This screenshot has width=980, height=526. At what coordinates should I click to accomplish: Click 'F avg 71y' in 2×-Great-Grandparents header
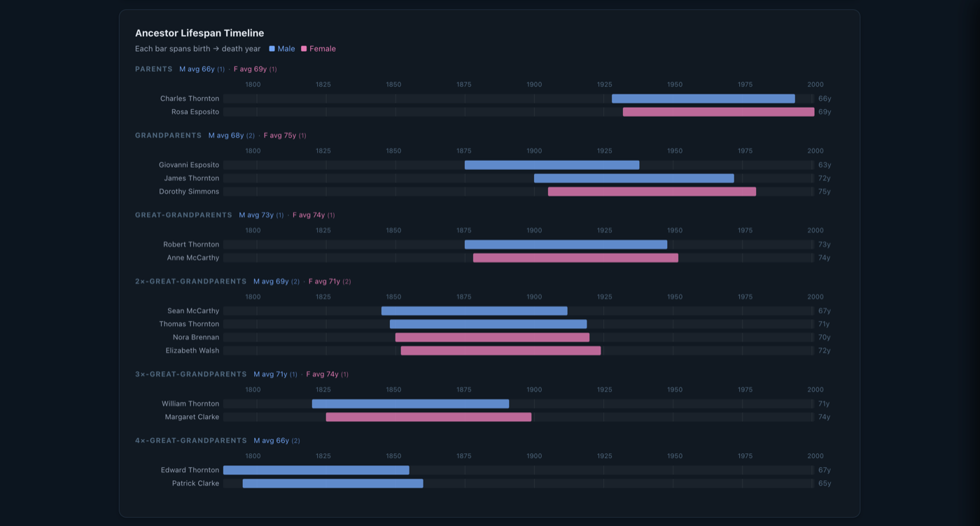pyautogui.click(x=324, y=282)
